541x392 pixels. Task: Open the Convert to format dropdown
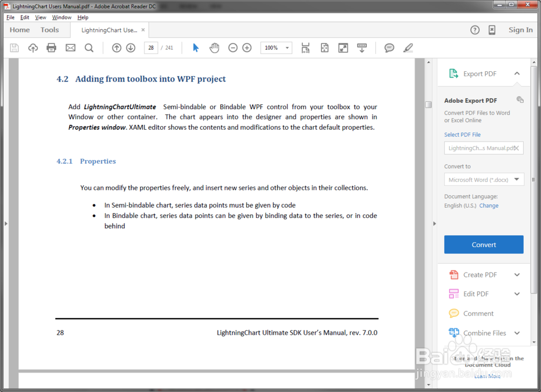tap(484, 180)
